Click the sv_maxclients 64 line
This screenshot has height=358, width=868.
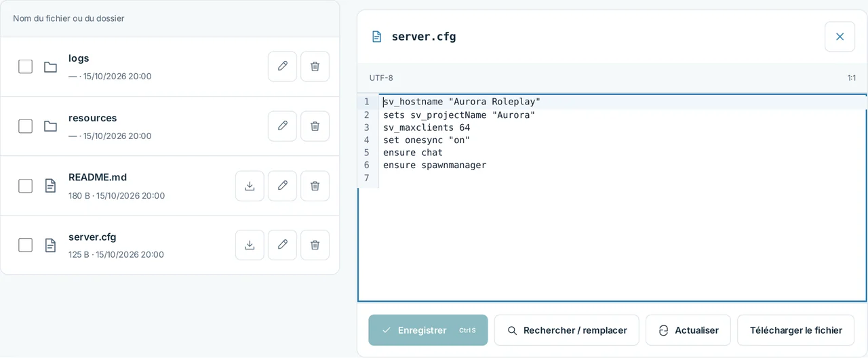427,127
